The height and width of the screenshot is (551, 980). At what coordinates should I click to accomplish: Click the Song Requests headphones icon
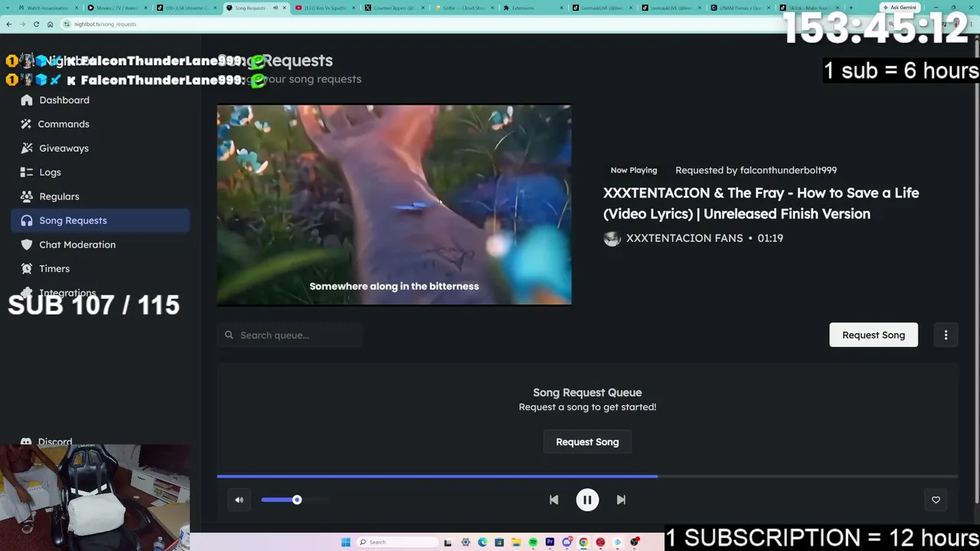[27, 220]
